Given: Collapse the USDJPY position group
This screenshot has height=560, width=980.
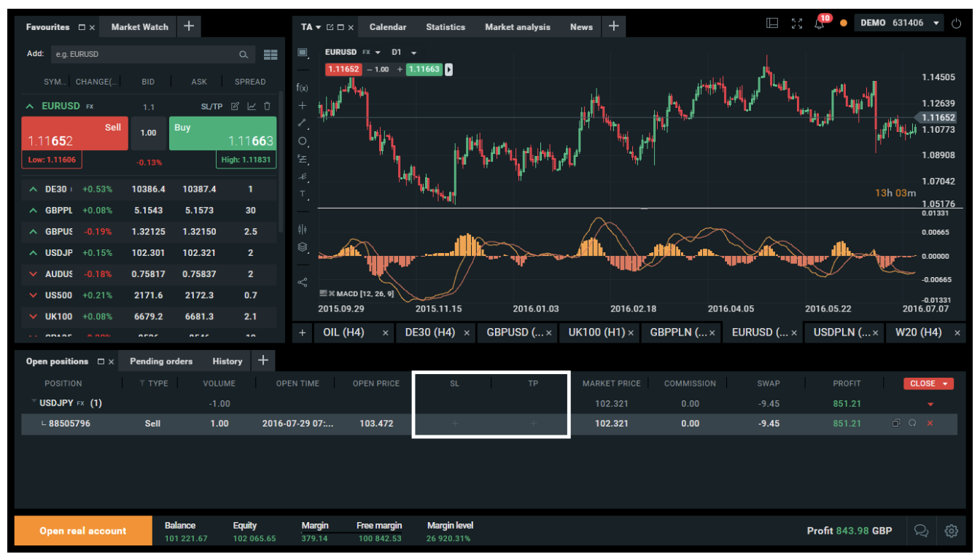Looking at the screenshot, I should [34, 402].
